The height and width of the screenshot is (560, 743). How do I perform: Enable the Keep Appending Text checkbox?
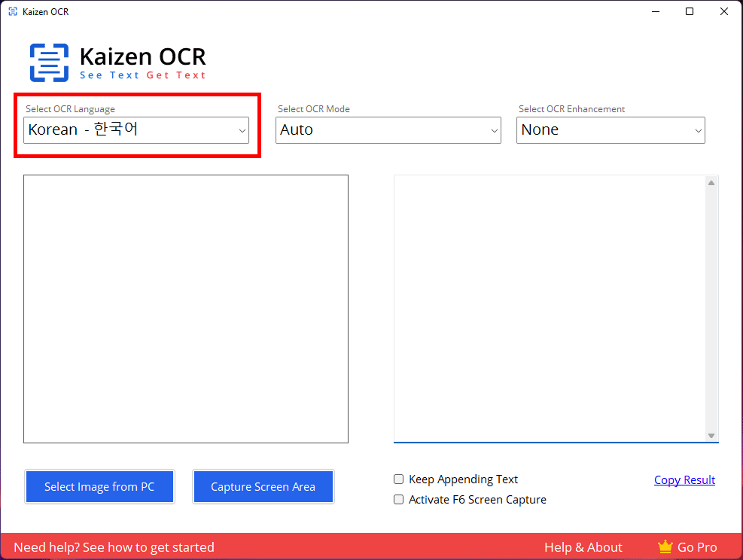399,479
